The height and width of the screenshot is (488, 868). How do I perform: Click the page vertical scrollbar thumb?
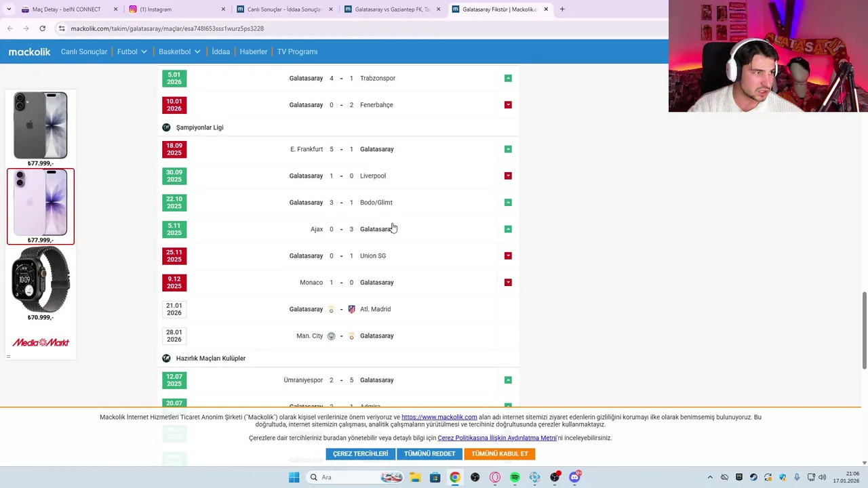click(864, 331)
